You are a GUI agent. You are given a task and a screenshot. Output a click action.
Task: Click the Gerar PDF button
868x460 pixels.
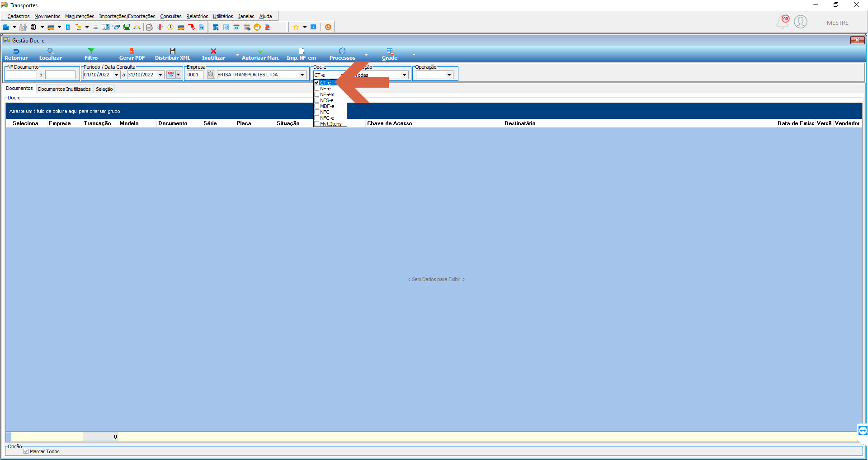[132, 54]
